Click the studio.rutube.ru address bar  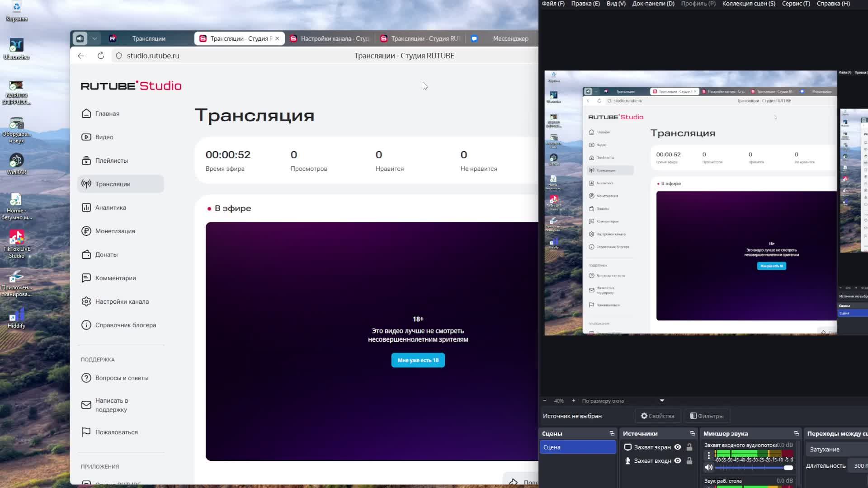click(153, 56)
